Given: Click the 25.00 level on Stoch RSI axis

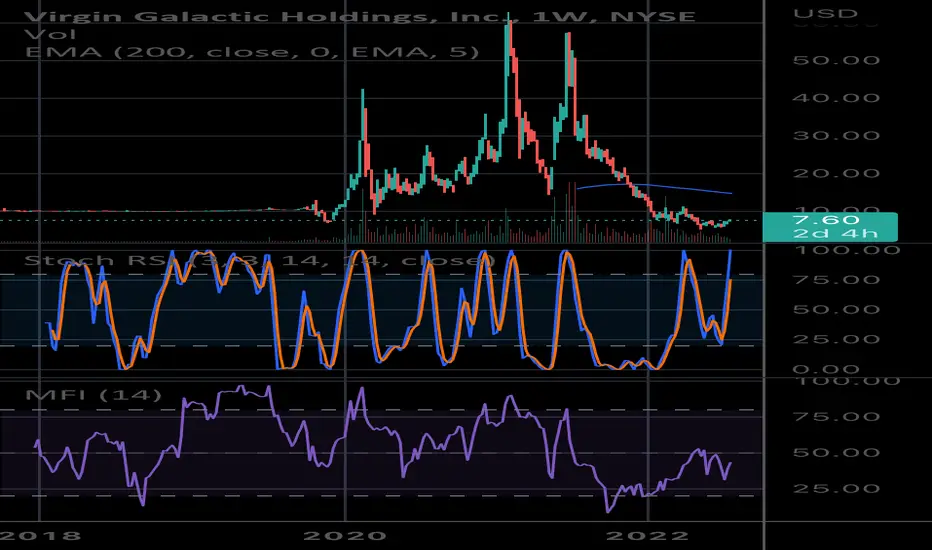Looking at the screenshot, I should [836, 340].
